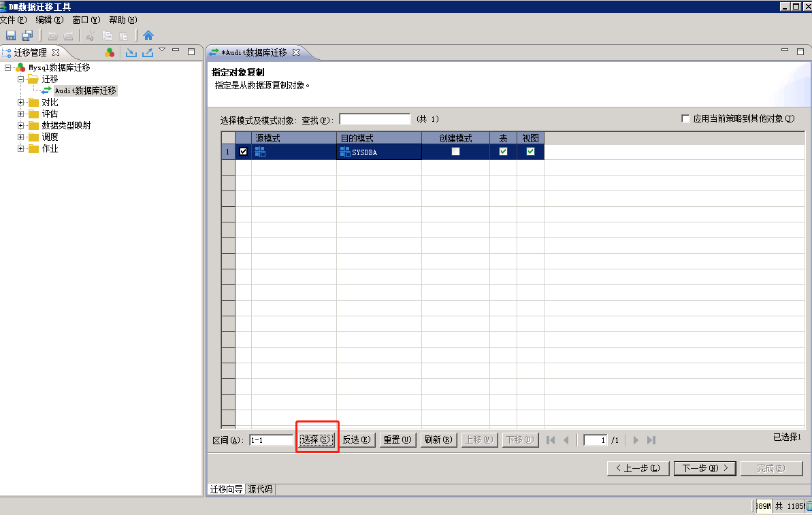Select the Audit数据库迁移 tree node
The width and height of the screenshot is (812, 515).
click(85, 90)
